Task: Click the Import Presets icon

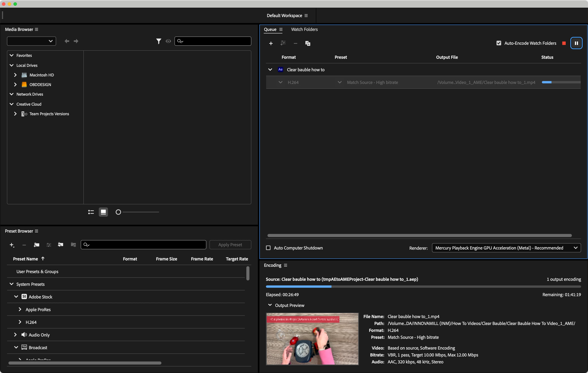Action: (61, 245)
